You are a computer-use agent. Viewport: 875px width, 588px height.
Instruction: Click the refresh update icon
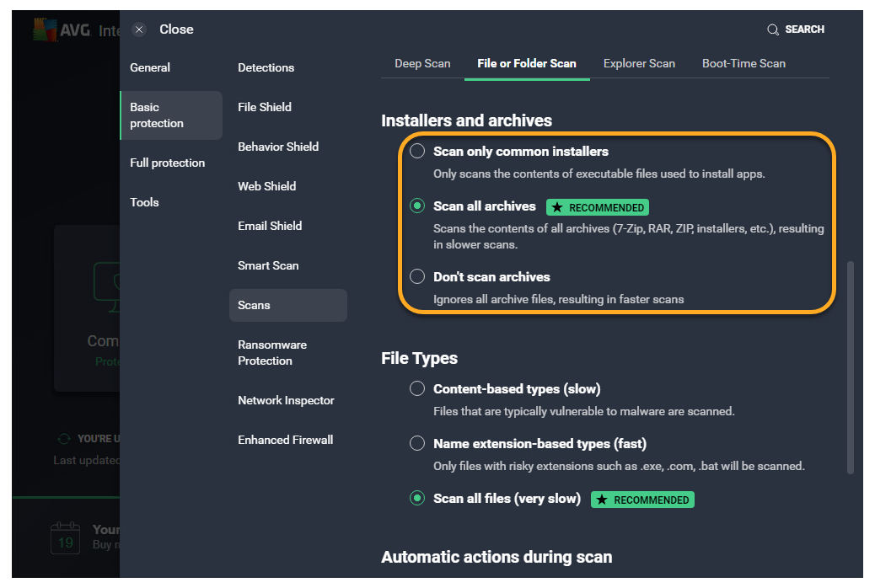click(x=63, y=439)
